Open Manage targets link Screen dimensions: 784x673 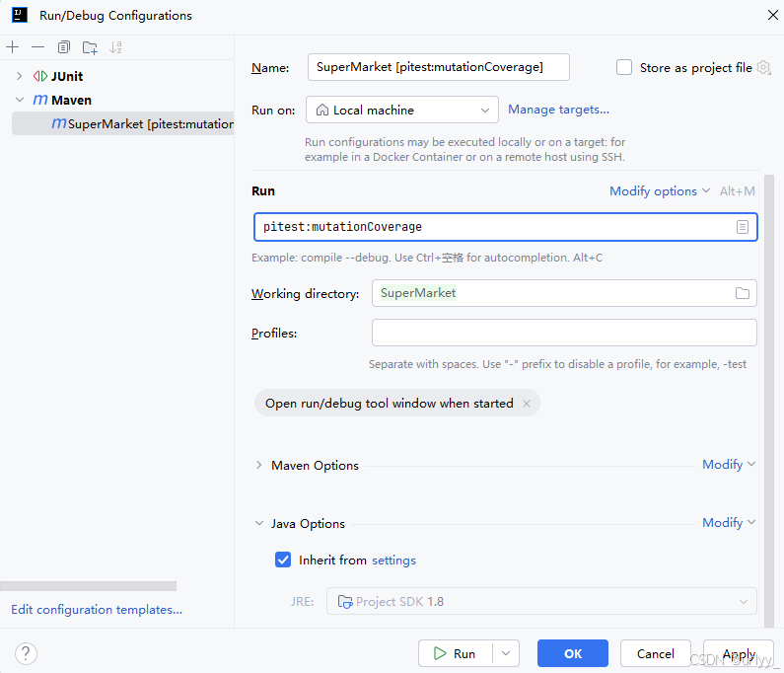point(558,110)
